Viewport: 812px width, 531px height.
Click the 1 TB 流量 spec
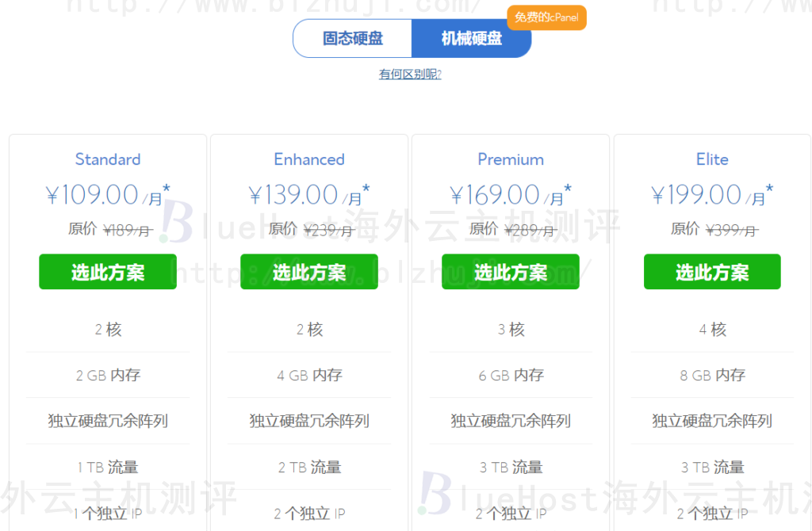pos(108,468)
